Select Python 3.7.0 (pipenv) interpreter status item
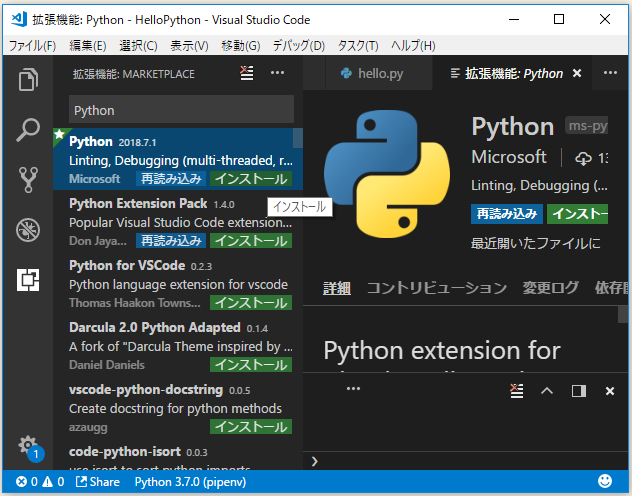This screenshot has height=496, width=632. (190, 482)
